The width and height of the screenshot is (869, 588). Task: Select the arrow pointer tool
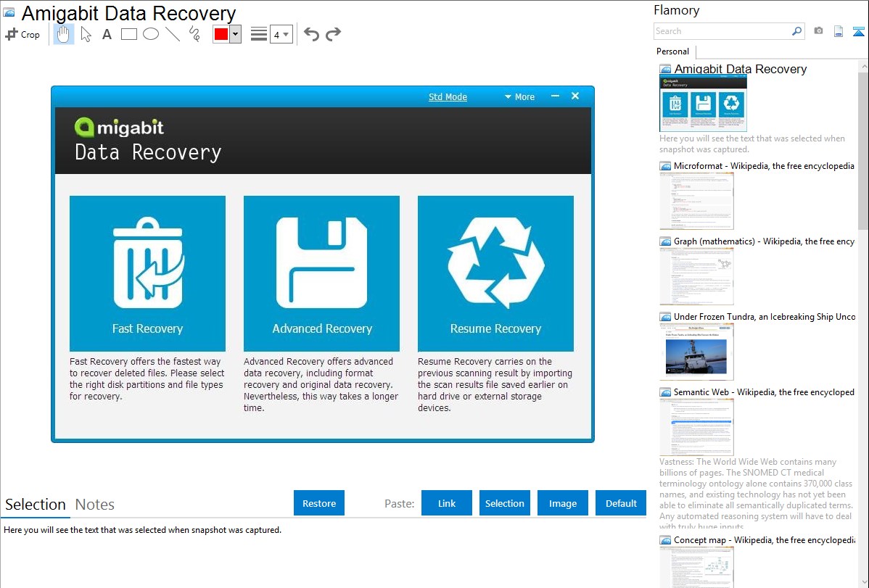[86, 34]
